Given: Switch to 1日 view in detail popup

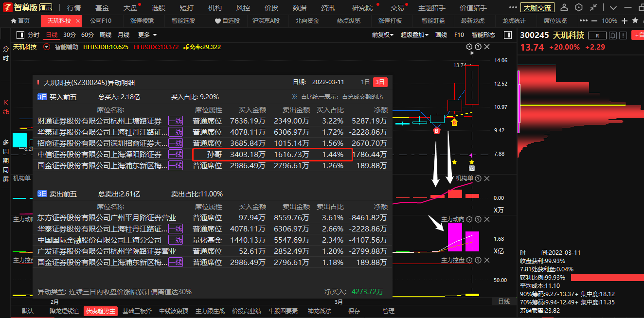Looking at the screenshot, I should click(x=366, y=82).
